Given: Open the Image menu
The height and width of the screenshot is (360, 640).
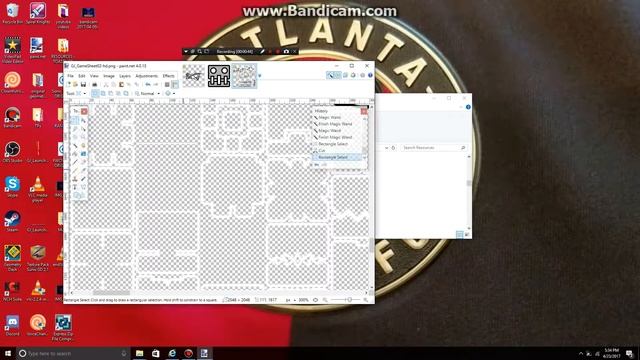Looking at the screenshot, I should click(x=109, y=76).
